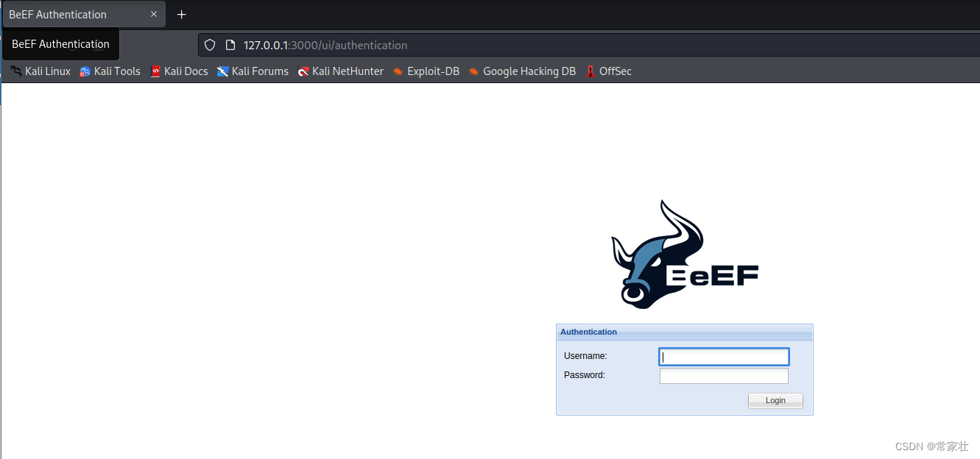Screen dimensions: 980x459
Task: Click the BeEF bull logo
Action: (684, 255)
